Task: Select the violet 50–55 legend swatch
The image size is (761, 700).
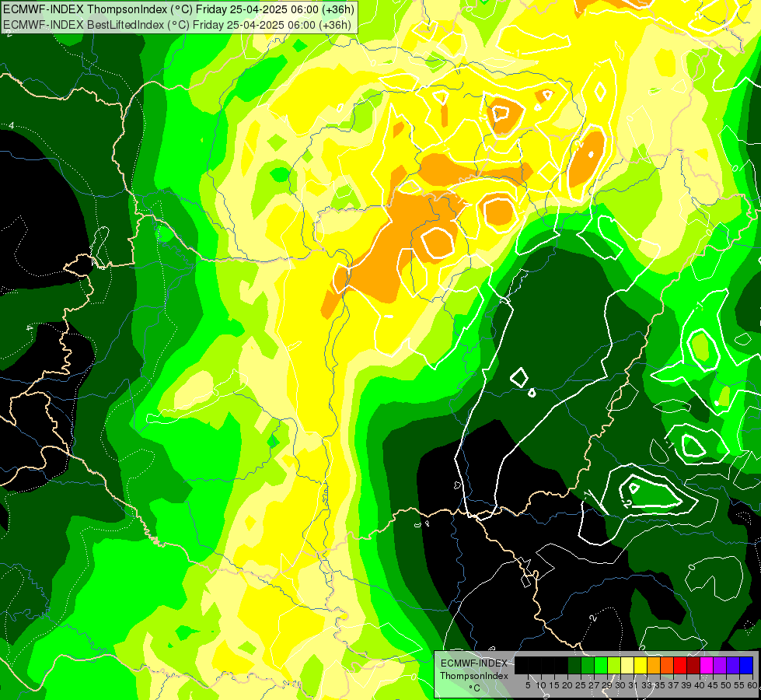Action: click(x=733, y=666)
